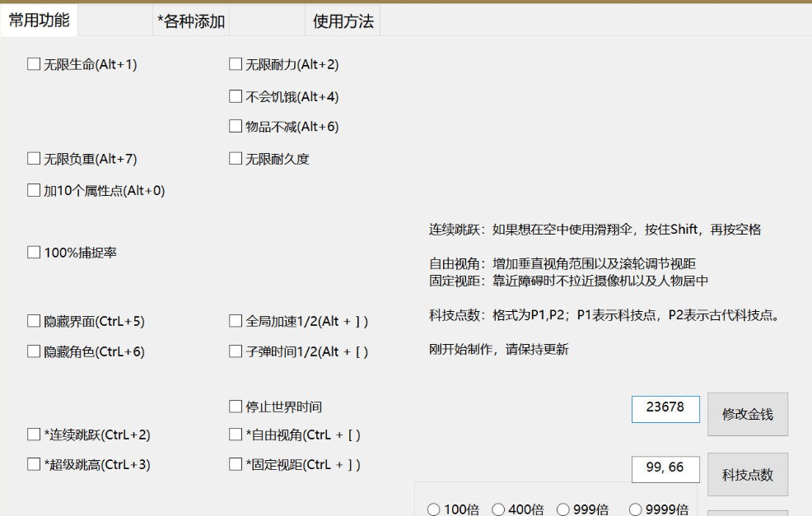812x516 pixels.
Task: Select the 999倍 radio button
Action: pos(563,509)
